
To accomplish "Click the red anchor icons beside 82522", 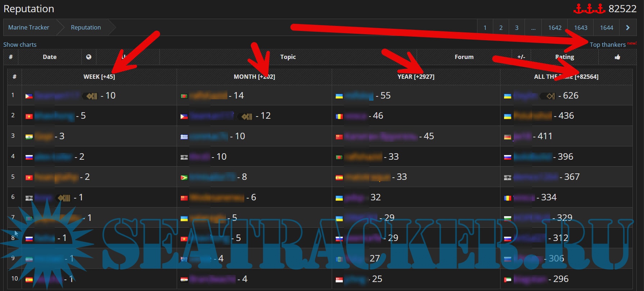I will click(x=589, y=9).
